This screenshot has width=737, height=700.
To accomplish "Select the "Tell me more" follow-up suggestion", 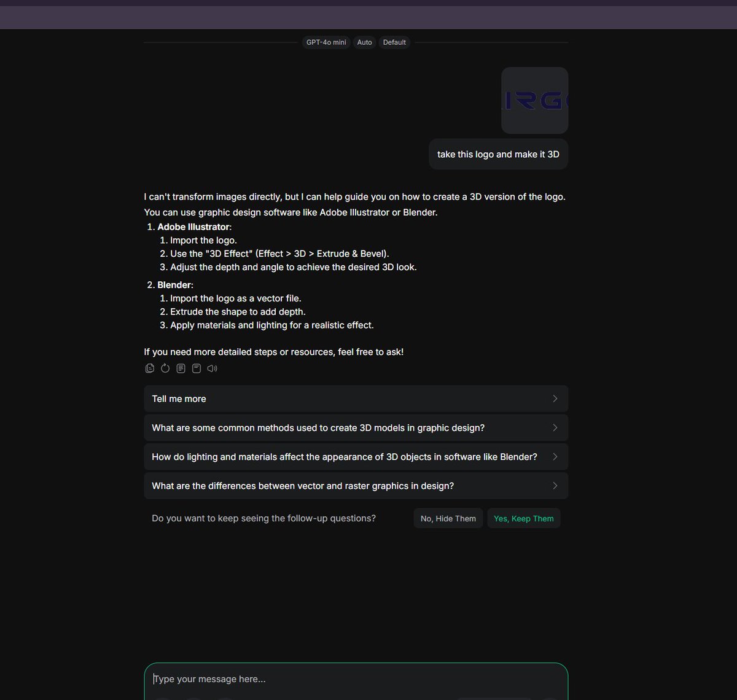I will pyautogui.click(x=356, y=399).
